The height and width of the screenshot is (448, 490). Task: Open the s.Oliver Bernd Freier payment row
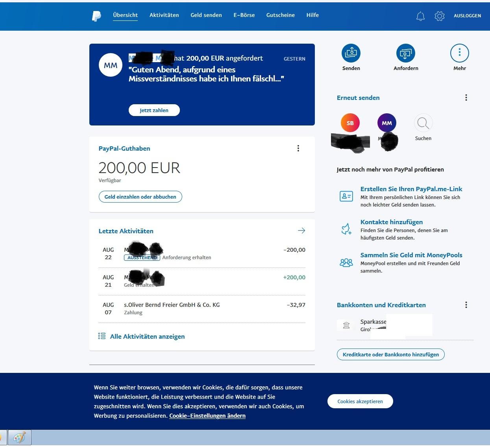click(202, 309)
